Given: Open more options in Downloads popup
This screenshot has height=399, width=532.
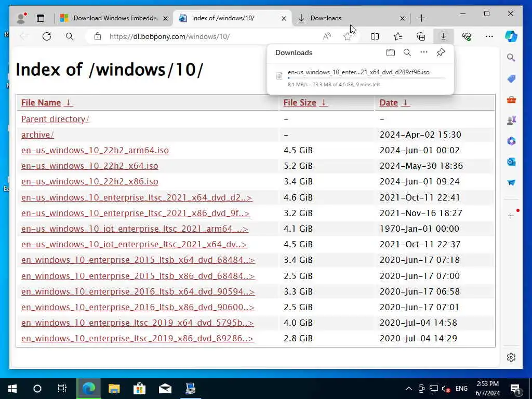Looking at the screenshot, I should pyautogui.click(x=424, y=52).
